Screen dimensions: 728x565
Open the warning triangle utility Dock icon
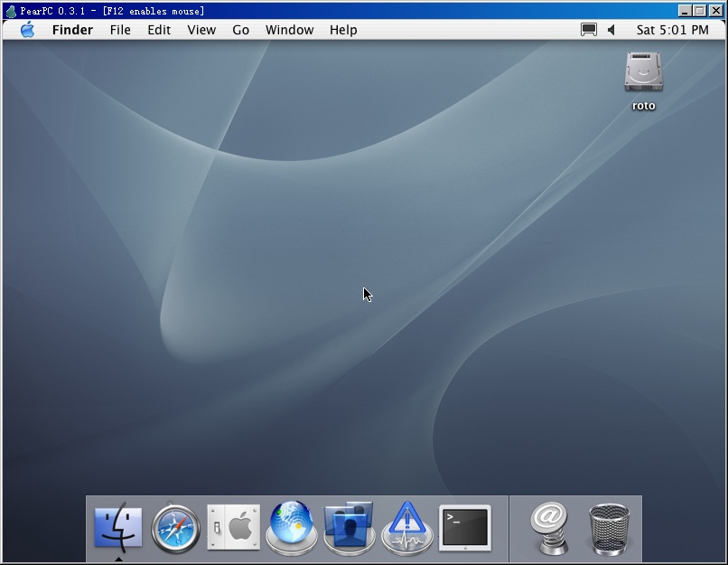coord(407,527)
